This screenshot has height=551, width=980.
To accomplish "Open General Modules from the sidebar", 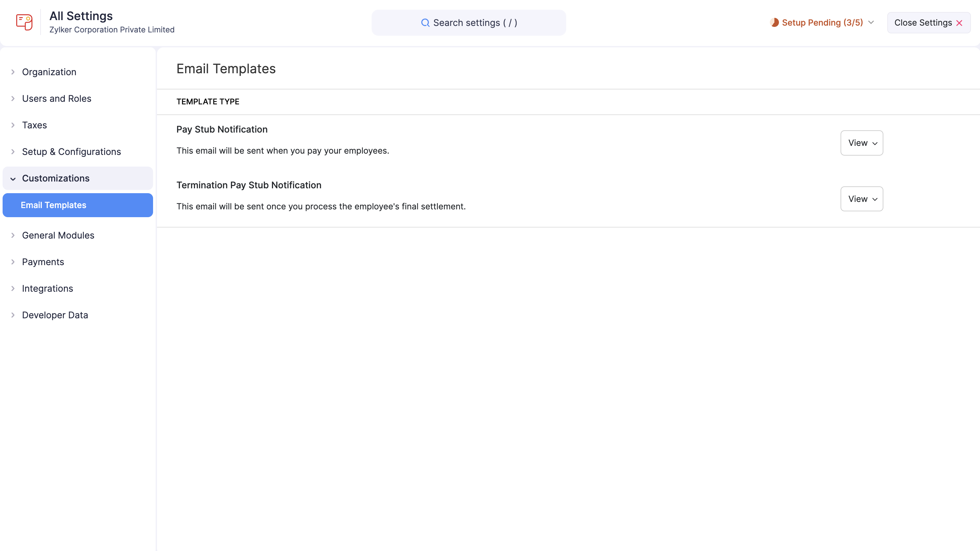I will point(58,235).
